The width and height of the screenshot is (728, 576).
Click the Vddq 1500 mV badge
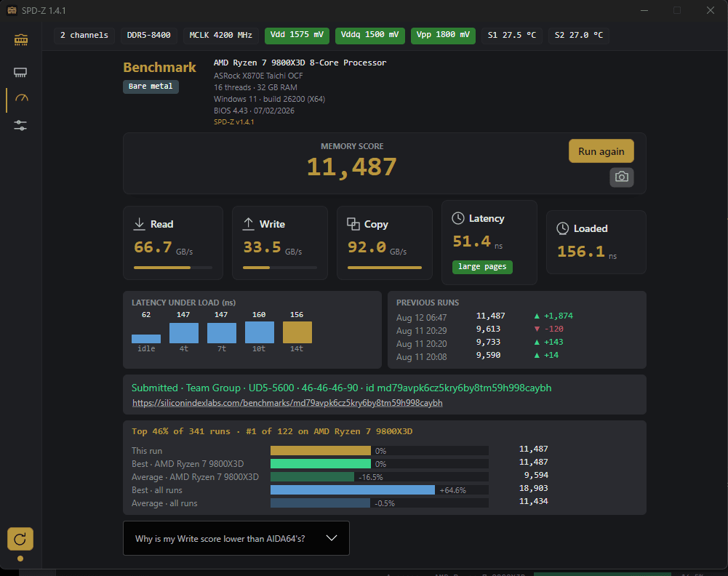click(x=369, y=36)
